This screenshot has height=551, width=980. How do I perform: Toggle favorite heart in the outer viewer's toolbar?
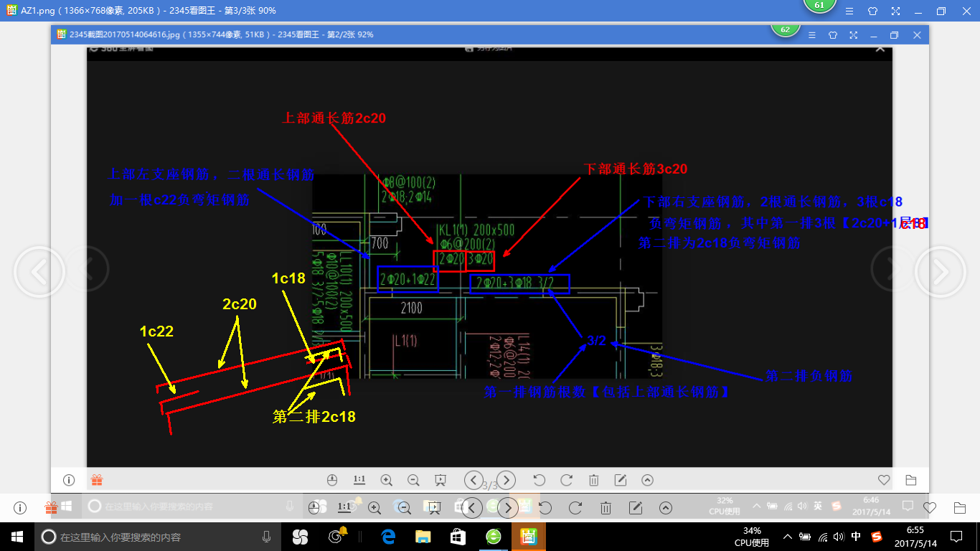(x=930, y=507)
